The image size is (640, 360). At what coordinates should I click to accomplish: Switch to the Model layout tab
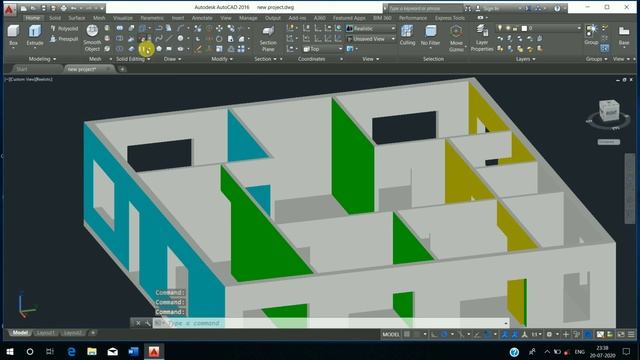[20, 333]
